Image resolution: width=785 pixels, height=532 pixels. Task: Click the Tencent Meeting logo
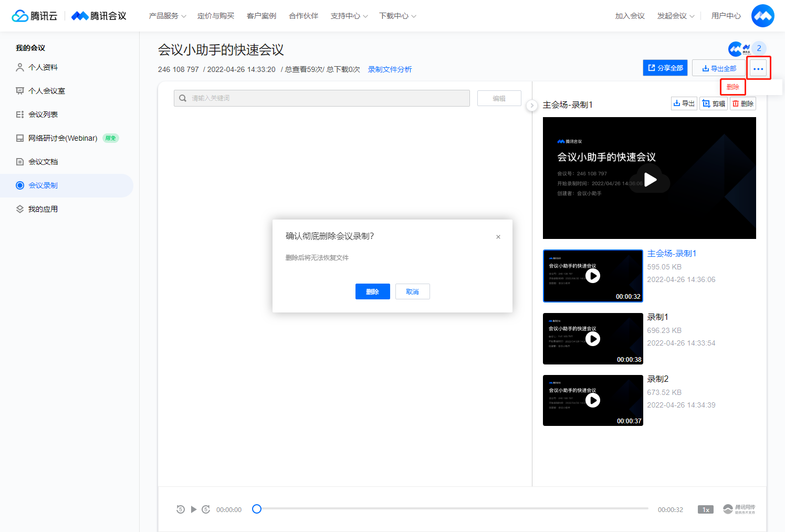point(99,16)
